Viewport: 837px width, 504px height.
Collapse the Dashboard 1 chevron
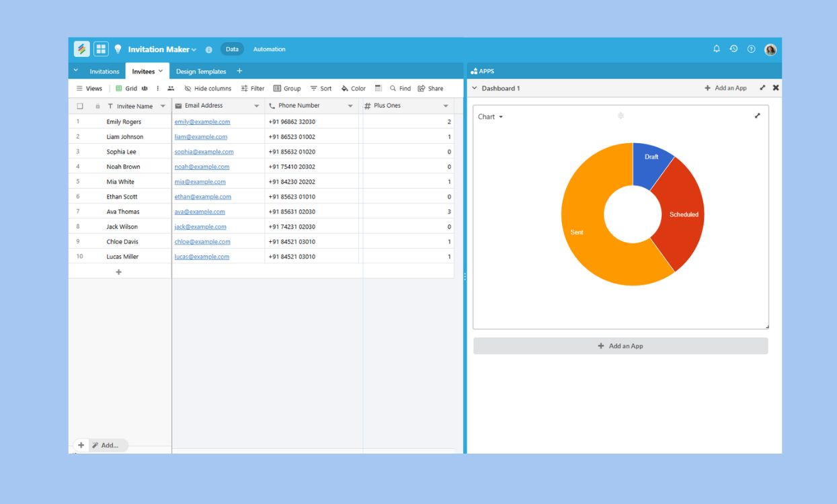pos(475,88)
